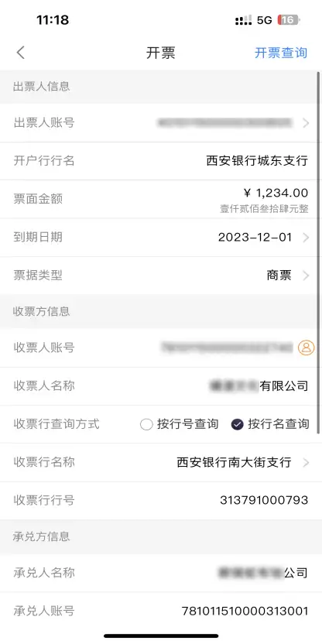Select 按行号查询 radio option
Viewport: 322px width, 644px height.
coord(179,424)
